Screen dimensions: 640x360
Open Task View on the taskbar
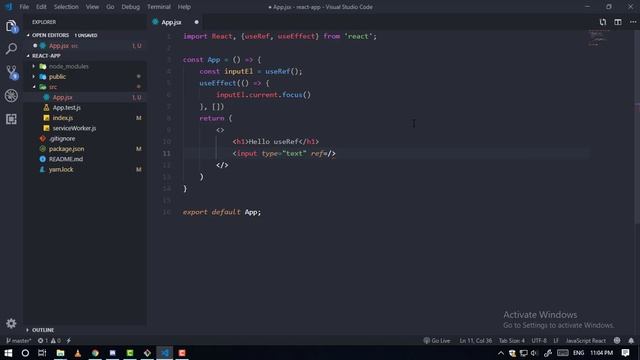(x=42, y=353)
